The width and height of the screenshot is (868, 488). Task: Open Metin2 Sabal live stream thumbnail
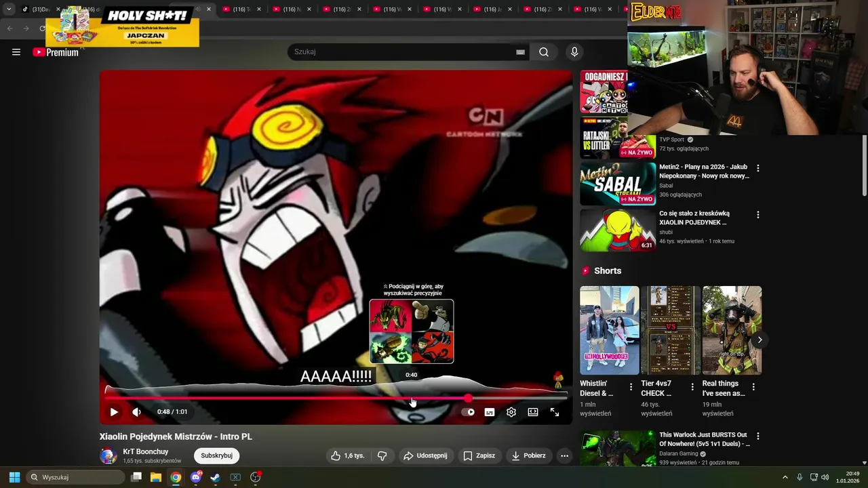coord(618,184)
